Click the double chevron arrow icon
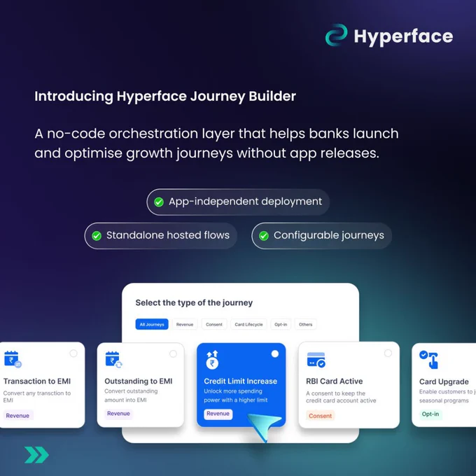The height and width of the screenshot is (476, 476). pos(36,455)
